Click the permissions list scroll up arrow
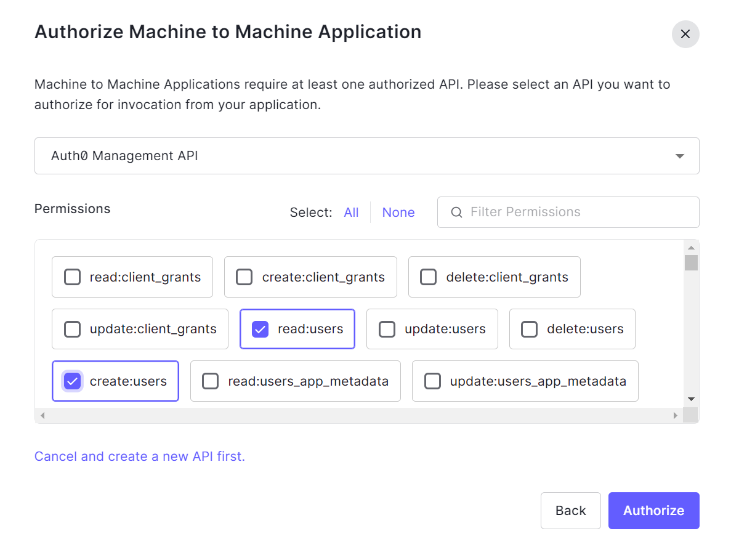 pos(691,248)
